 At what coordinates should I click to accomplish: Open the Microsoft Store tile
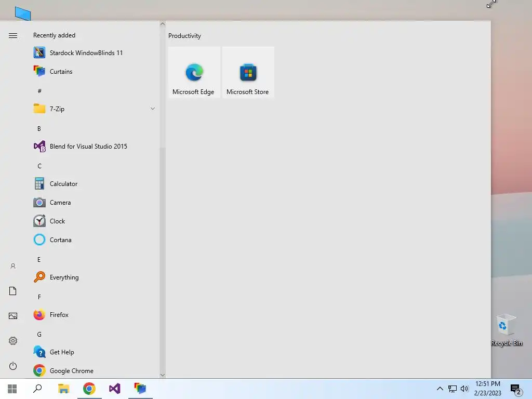pyautogui.click(x=248, y=72)
